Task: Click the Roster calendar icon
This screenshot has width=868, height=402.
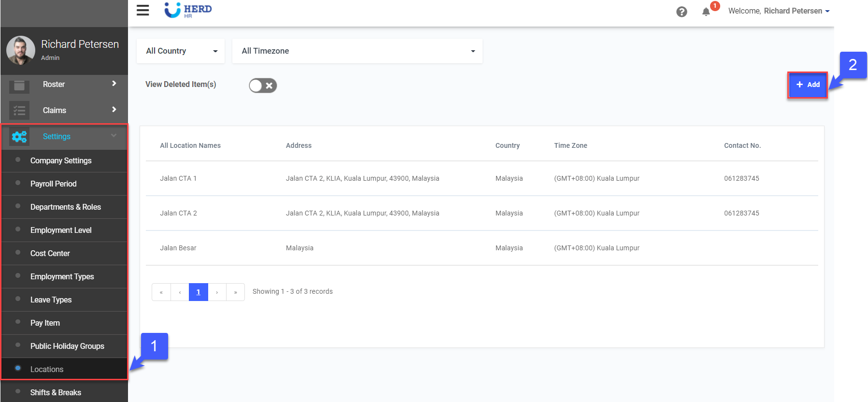Action: click(19, 85)
